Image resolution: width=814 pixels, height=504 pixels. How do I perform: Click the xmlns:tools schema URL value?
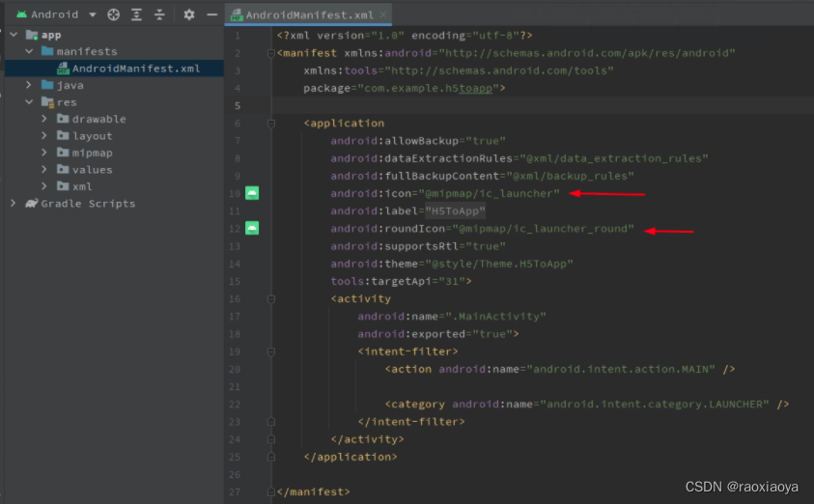coord(499,70)
